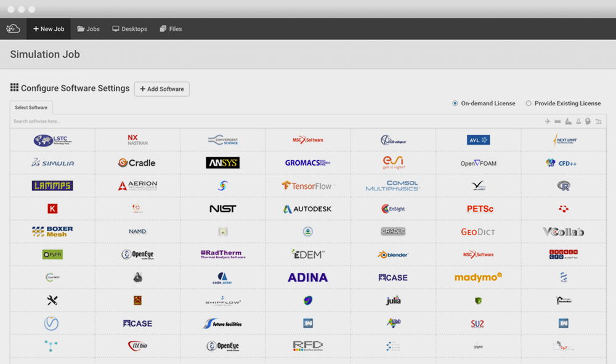Choose the future facilities logo
The image size is (616, 364).
(x=222, y=323)
